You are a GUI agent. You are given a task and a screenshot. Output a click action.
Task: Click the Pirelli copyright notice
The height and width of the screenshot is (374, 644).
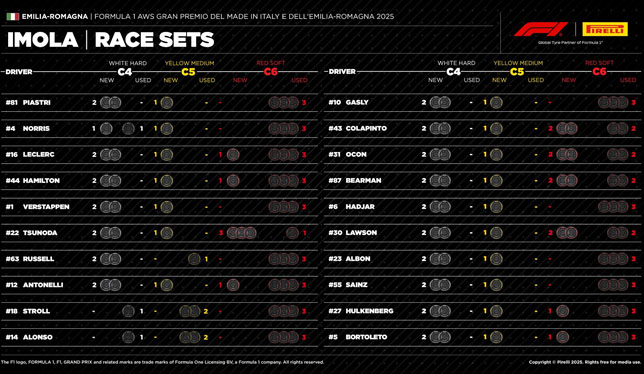coord(585,362)
